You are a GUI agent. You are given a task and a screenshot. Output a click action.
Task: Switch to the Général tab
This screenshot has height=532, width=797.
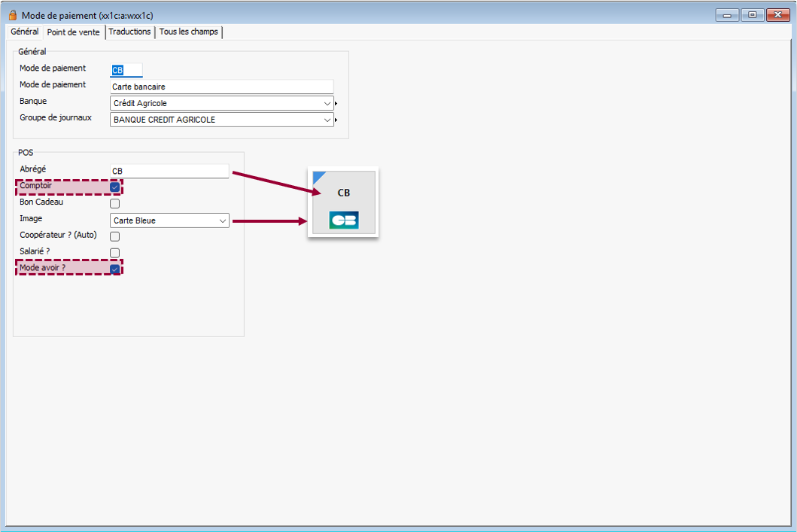pyautogui.click(x=24, y=32)
